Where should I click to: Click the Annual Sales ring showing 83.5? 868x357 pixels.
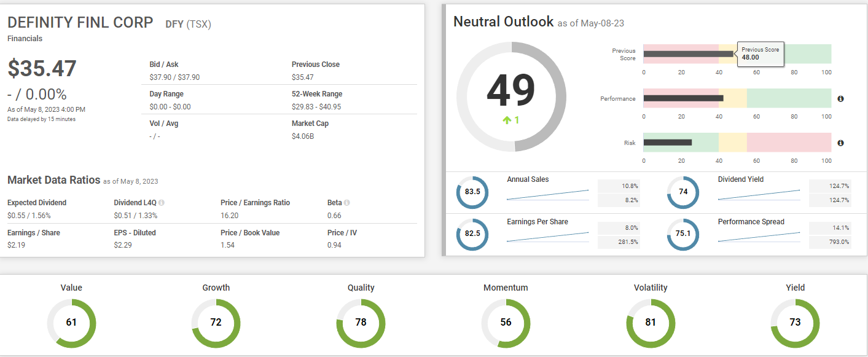(472, 192)
